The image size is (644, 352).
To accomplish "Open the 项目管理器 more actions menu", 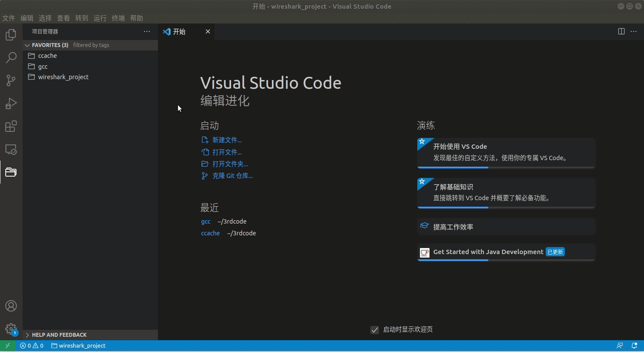I will 147,31.
